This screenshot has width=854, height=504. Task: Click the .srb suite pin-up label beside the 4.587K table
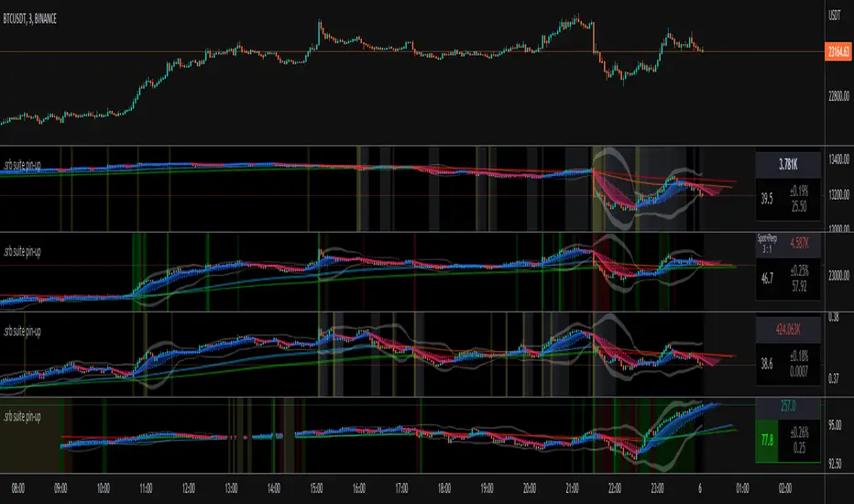22,251
